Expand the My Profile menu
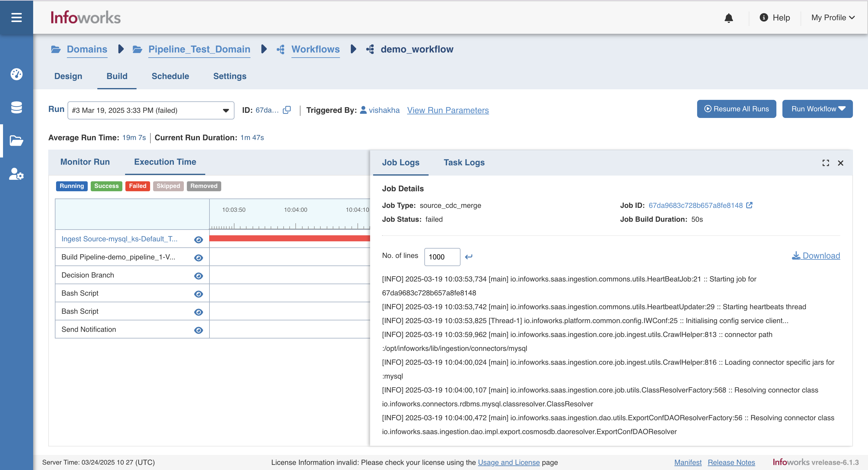Viewport: 868px width, 470px height. pyautogui.click(x=833, y=17)
